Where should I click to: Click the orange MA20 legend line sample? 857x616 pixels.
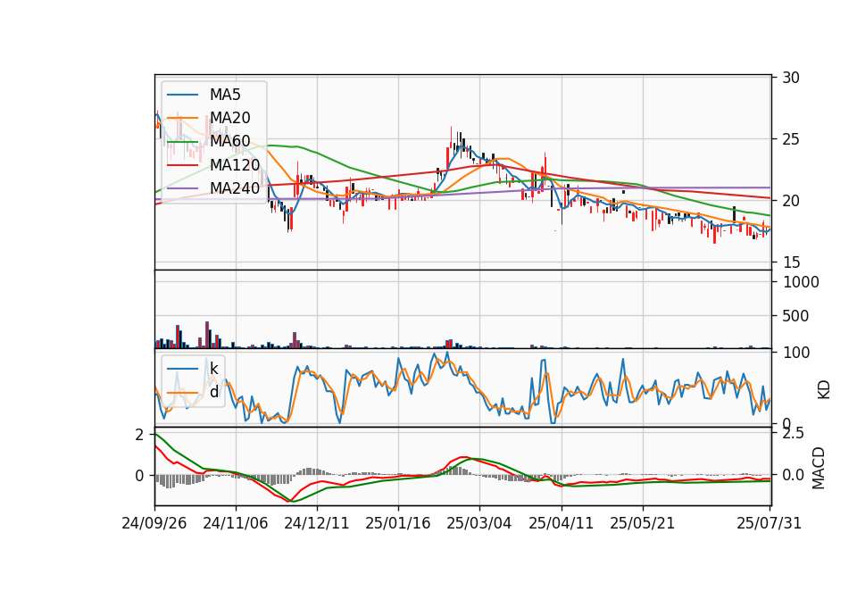pyautogui.click(x=182, y=118)
